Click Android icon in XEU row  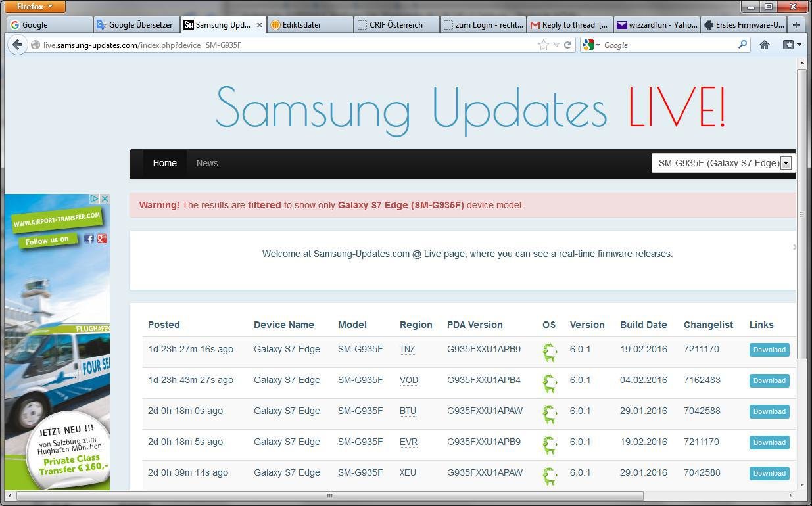(550, 476)
